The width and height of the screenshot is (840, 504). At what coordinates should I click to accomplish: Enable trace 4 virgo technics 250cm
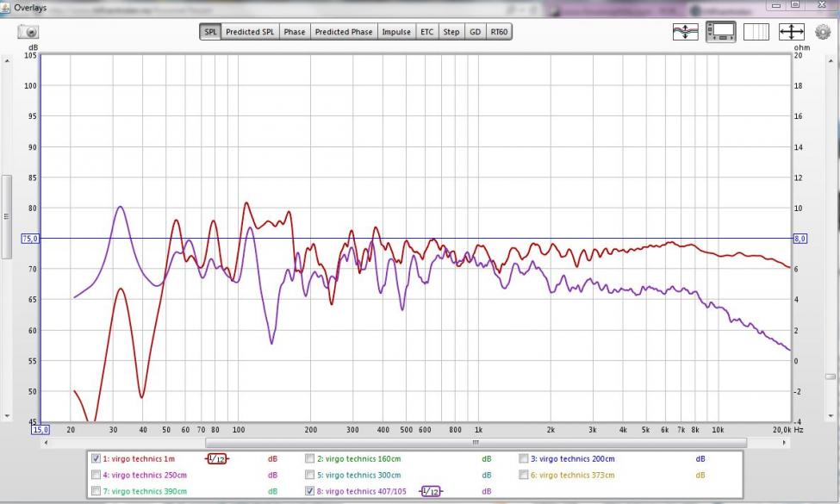tap(96, 475)
